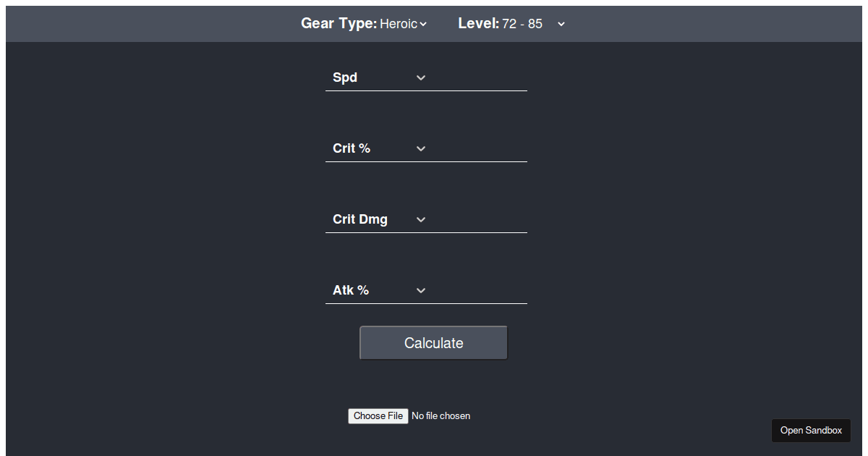Click the Atk % dropdown arrow
Image resolution: width=868 pixels, height=456 pixels.
(420, 290)
